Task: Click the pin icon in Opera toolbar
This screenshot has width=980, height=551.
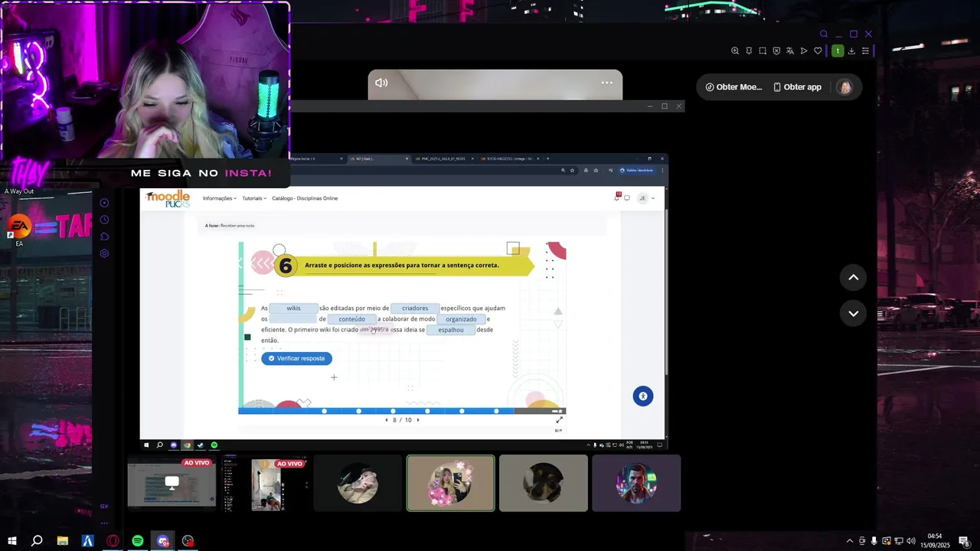Action: coord(749,51)
